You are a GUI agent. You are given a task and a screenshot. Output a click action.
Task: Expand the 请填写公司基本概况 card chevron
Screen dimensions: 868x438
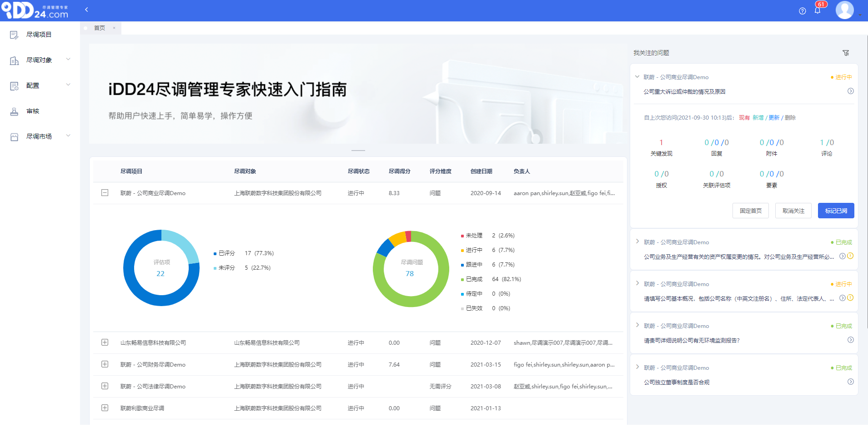pyautogui.click(x=637, y=283)
